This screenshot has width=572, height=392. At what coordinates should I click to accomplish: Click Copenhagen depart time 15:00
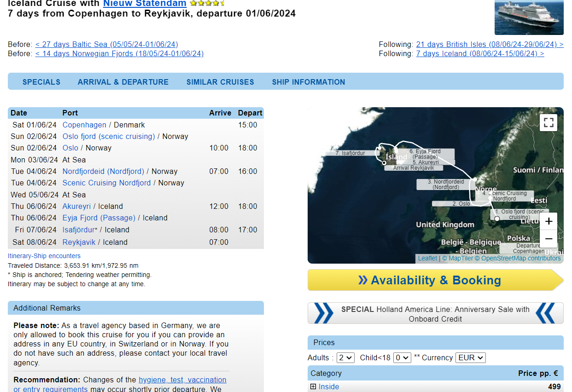[x=248, y=125]
